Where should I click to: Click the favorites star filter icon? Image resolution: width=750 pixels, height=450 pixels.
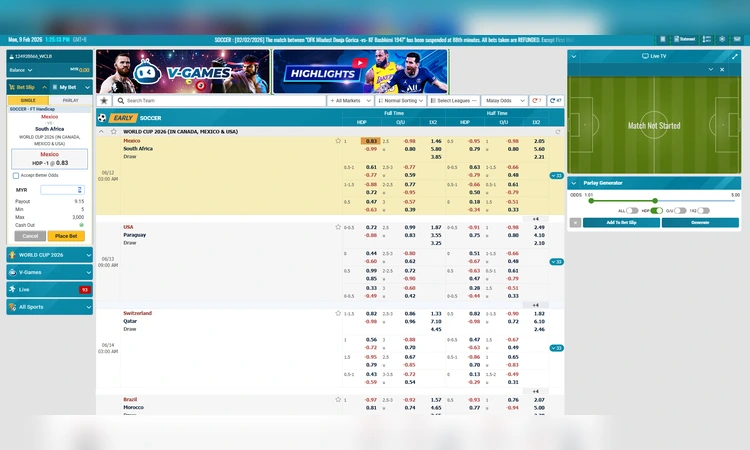click(103, 101)
